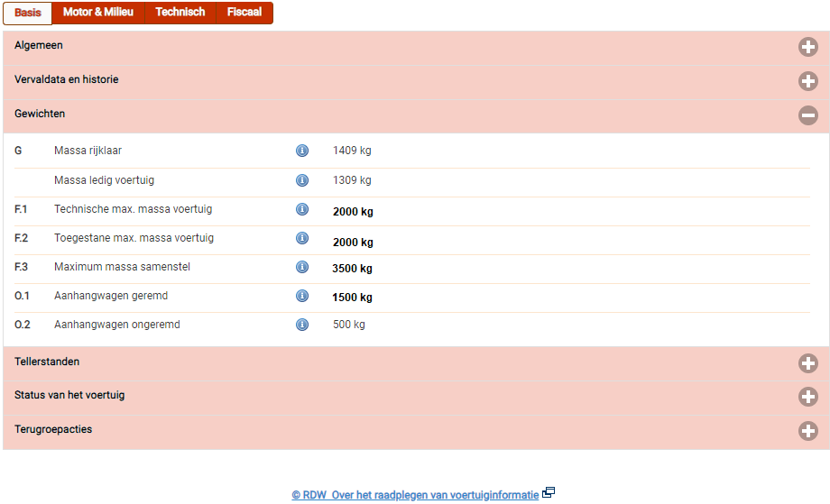Expand Vervaldata en historie with plus button
The image size is (830, 504).
807,81
